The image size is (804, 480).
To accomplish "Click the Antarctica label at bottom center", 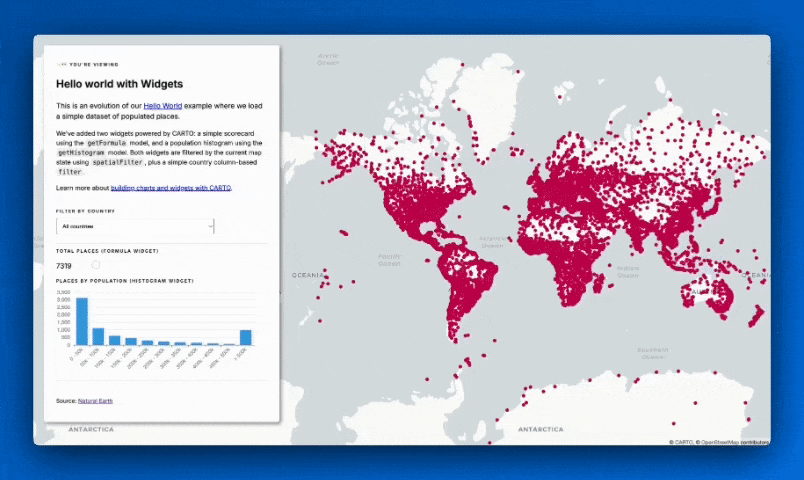I will (541, 429).
